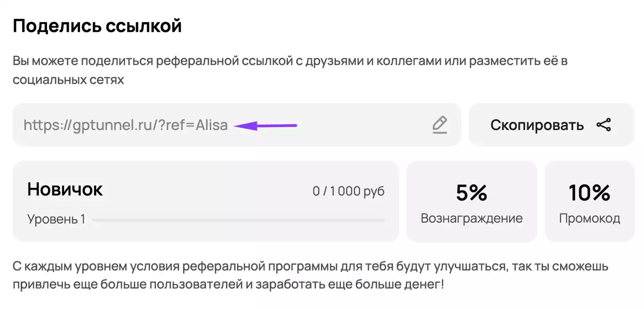Click the share icon next to Скопировать
The image size is (644, 309).
click(x=604, y=125)
